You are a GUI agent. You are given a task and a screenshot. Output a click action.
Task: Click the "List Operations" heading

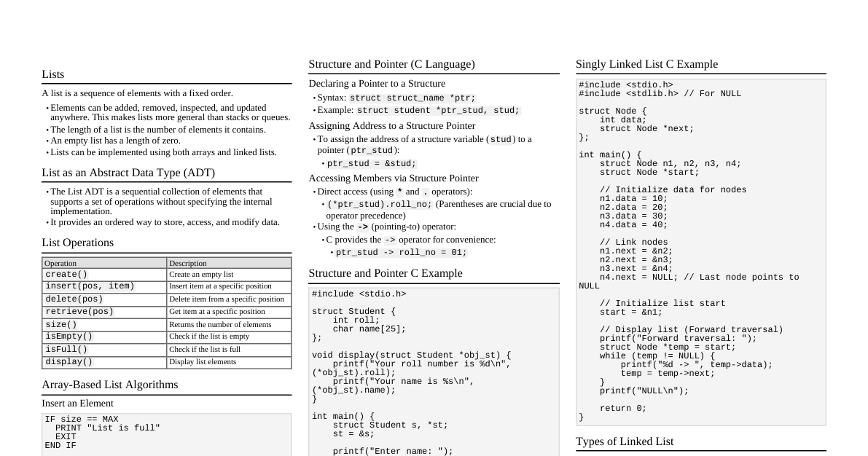point(77,243)
